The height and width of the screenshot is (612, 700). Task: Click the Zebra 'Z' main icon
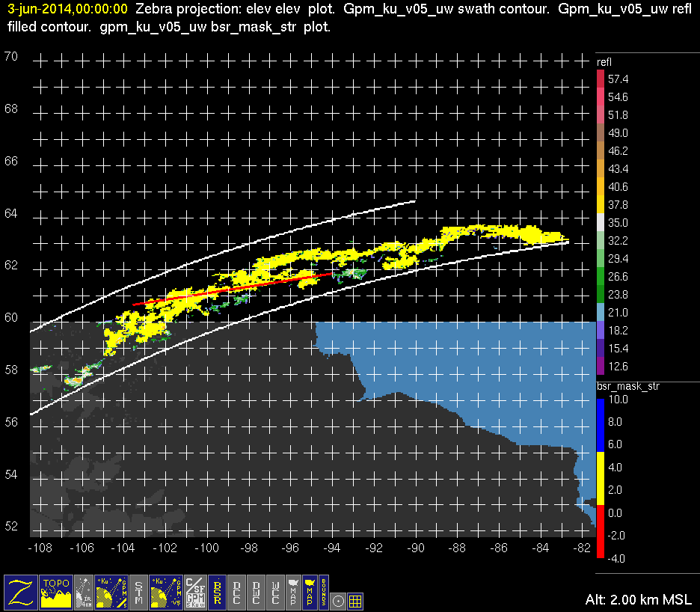coord(21,591)
